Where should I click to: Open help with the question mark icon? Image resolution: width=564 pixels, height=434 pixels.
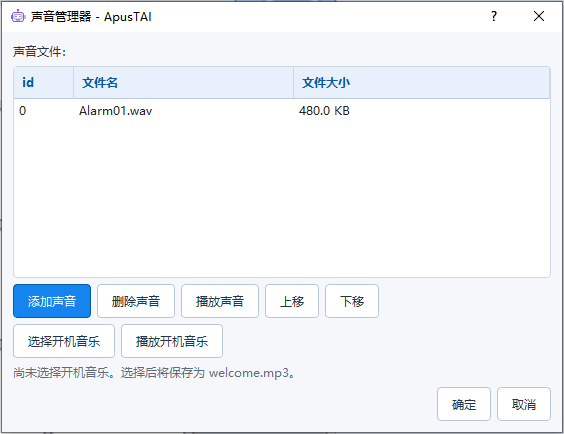click(494, 16)
